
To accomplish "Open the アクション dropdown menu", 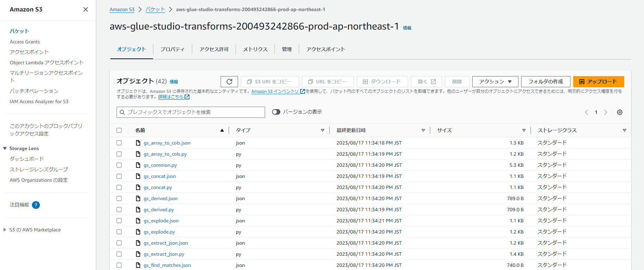I will pyautogui.click(x=495, y=82).
